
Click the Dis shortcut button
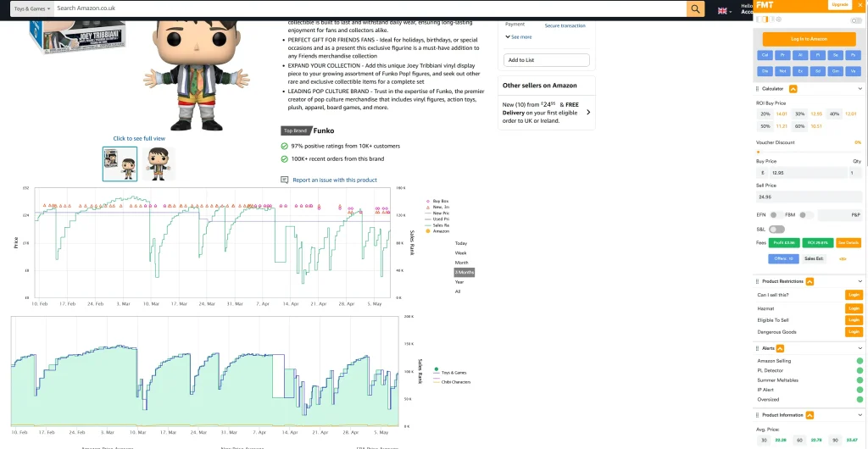pos(765,71)
